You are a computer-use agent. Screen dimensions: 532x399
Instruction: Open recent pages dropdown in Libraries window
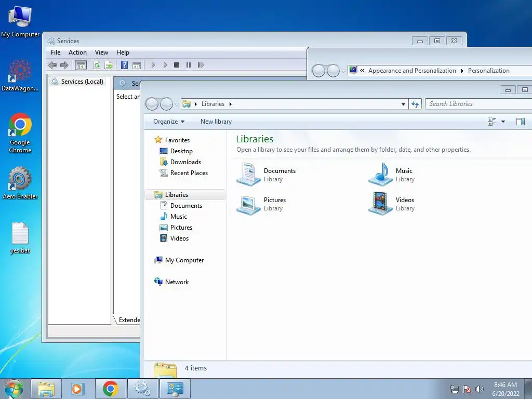(177, 104)
